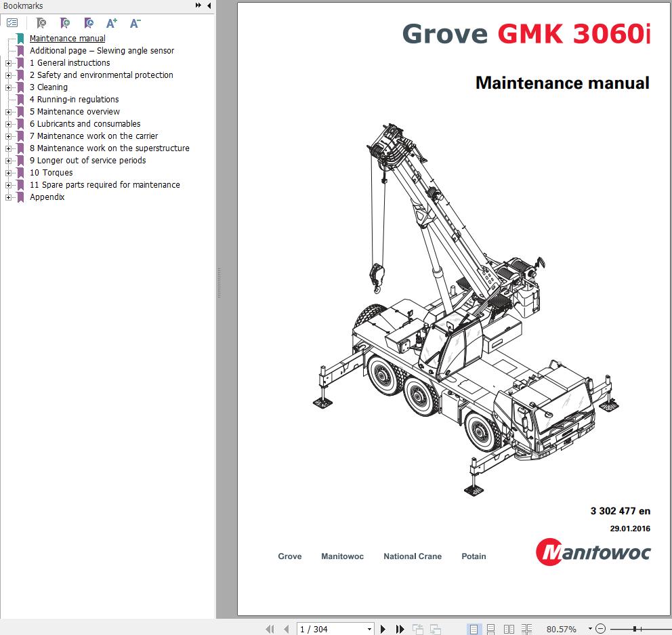672x635 pixels.
Task: Select '4 Running-in regulations' bookmark
Action: [74, 100]
